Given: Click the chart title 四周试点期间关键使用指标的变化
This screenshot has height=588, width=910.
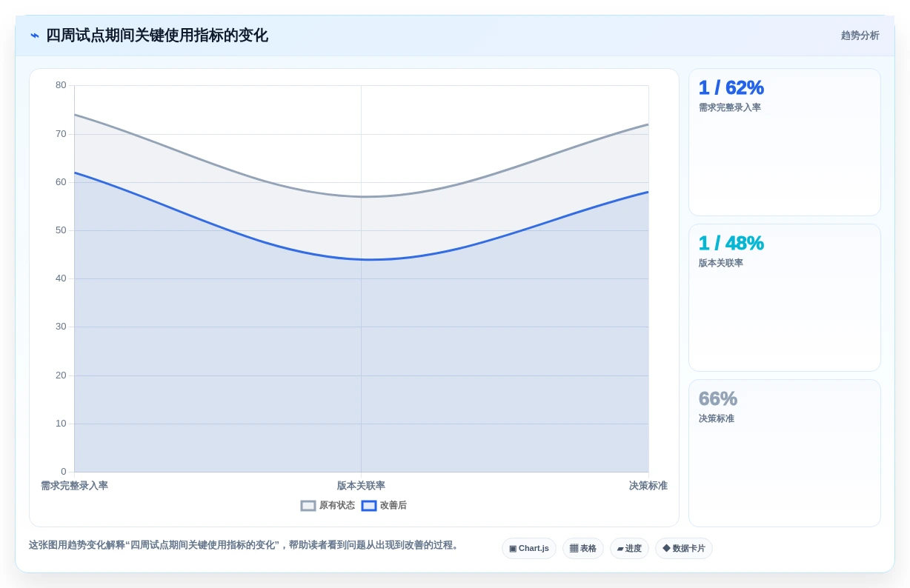Looking at the screenshot, I should click(x=157, y=36).
